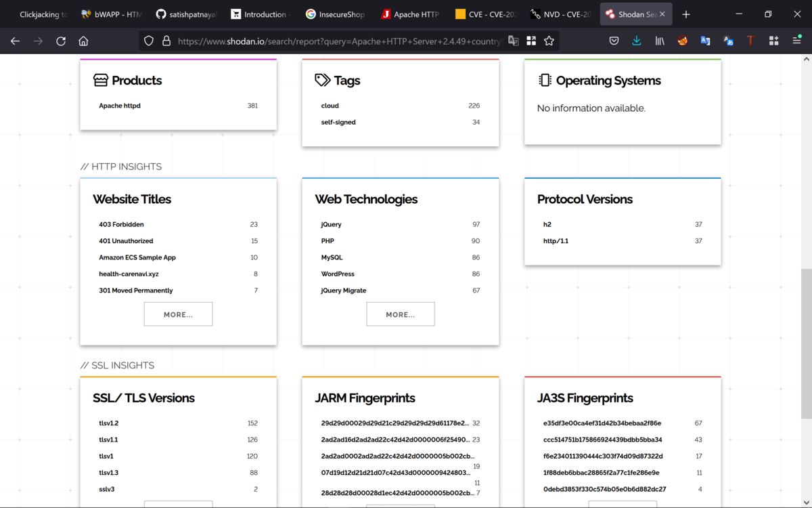Select the tlsv1.1 SSL version

tap(108, 440)
